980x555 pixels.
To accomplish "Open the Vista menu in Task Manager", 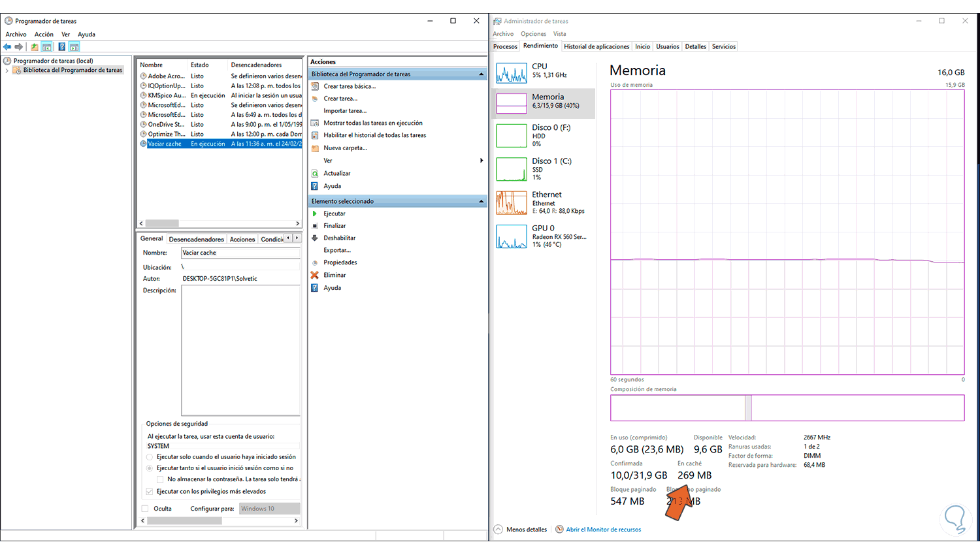I will (560, 34).
